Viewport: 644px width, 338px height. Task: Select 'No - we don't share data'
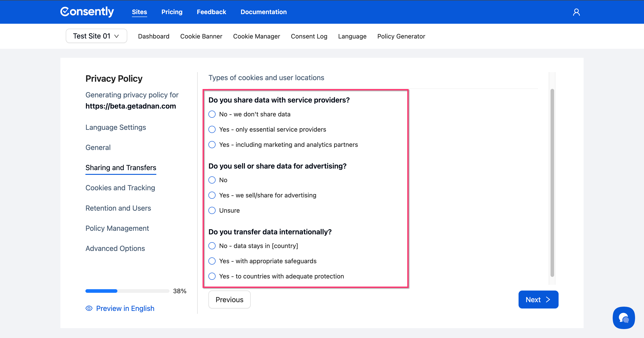point(212,114)
